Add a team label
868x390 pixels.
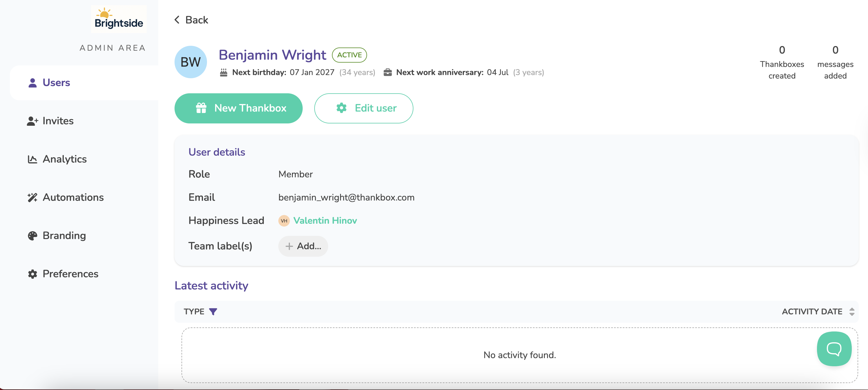pos(303,246)
